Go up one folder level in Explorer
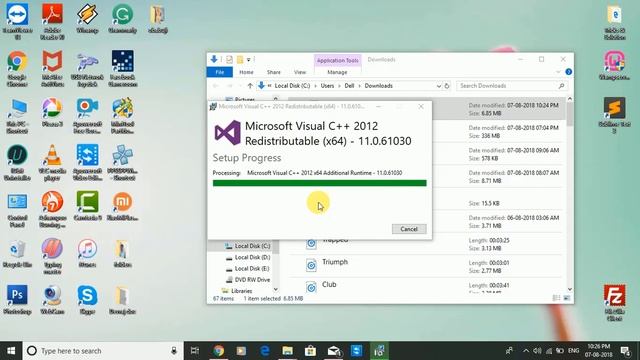Screen dimensions: 640x360 tap(250, 86)
